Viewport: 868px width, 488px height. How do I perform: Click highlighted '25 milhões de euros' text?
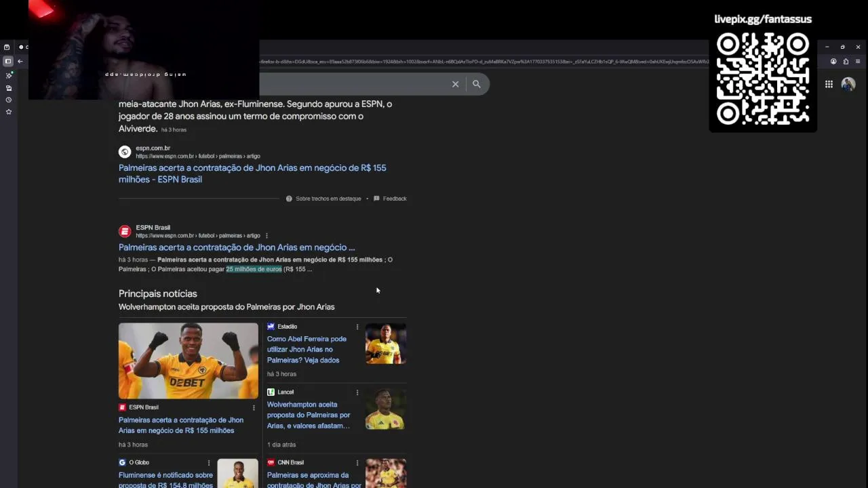pos(254,269)
